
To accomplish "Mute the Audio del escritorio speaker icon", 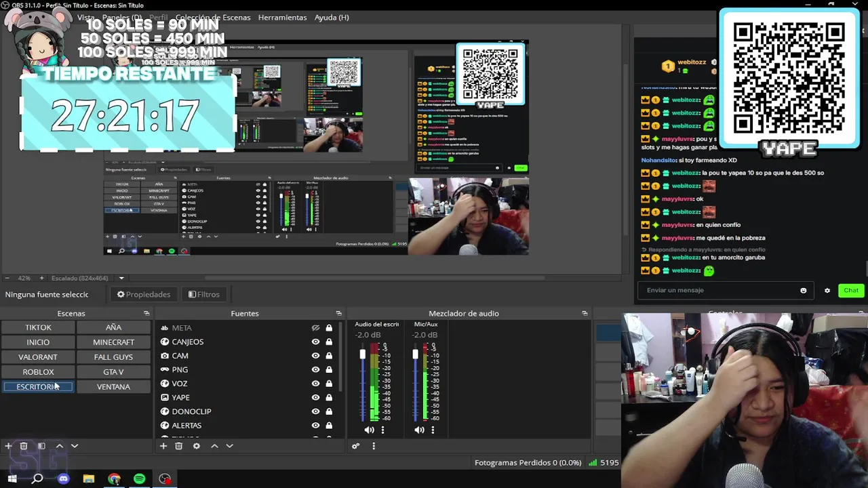I will (x=369, y=430).
